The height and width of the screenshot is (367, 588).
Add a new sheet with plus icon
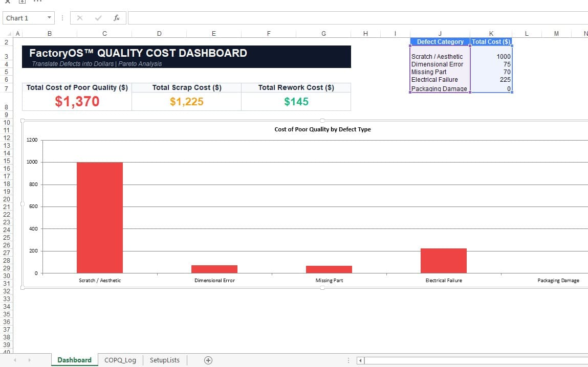point(208,360)
